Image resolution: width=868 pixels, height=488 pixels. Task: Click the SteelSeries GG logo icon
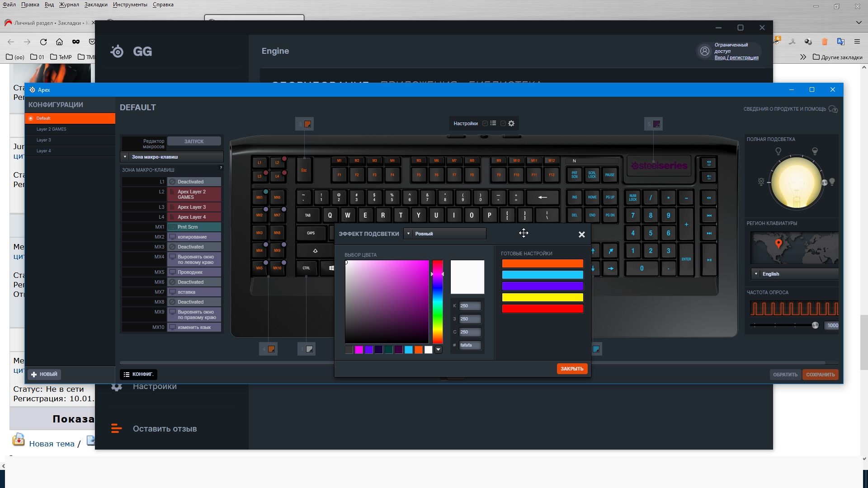(117, 52)
